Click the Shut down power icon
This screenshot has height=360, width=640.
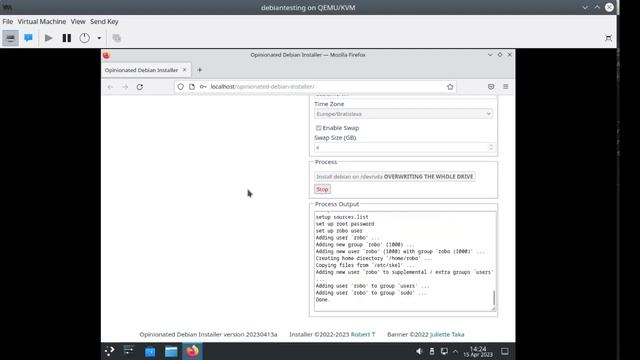tap(84, 38)
